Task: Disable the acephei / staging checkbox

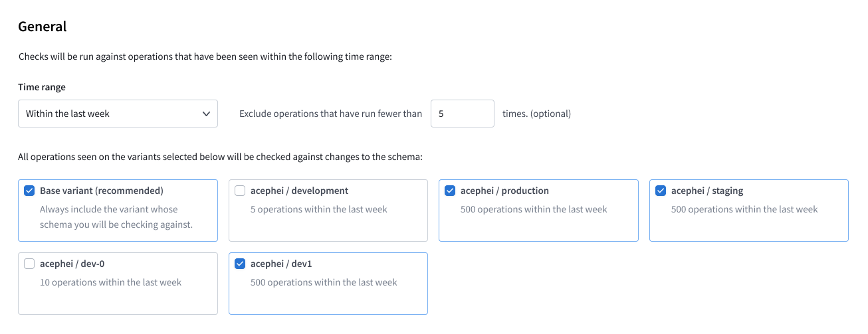Action: coord(661,191)
